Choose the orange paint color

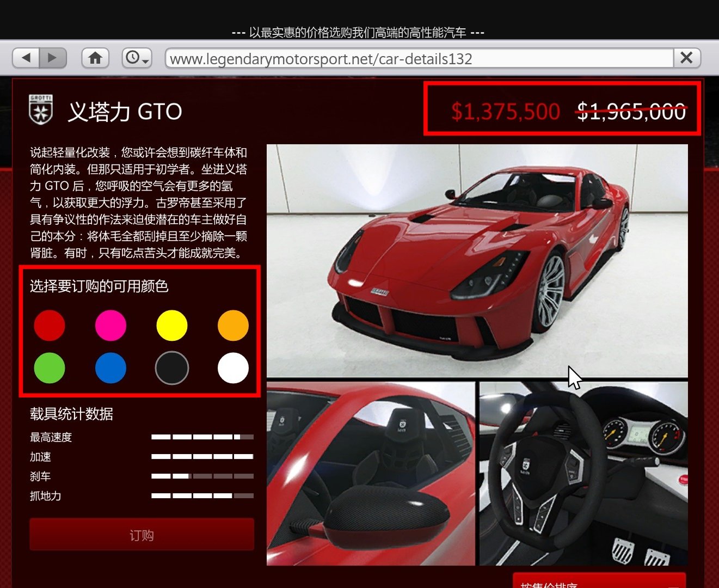[x=233, y=326]
